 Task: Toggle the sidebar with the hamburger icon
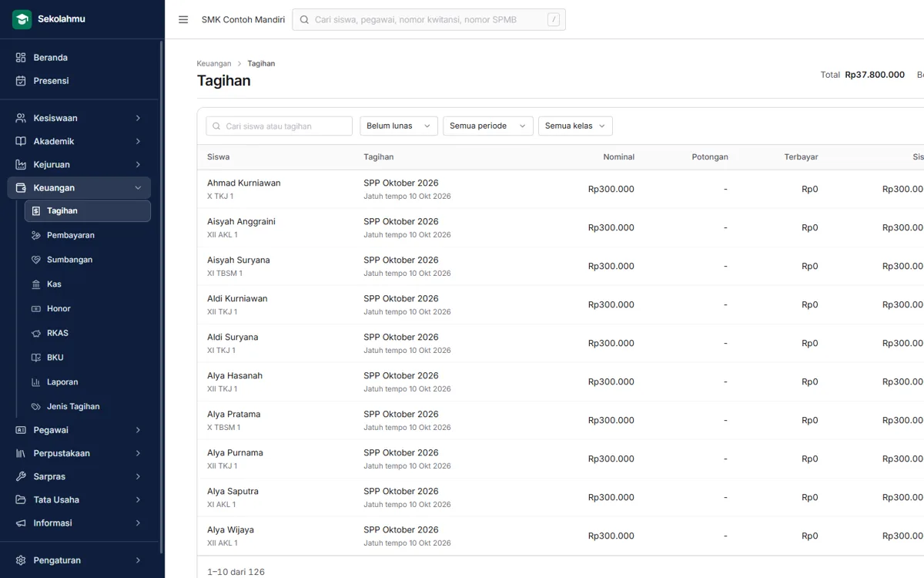(183, 19)
